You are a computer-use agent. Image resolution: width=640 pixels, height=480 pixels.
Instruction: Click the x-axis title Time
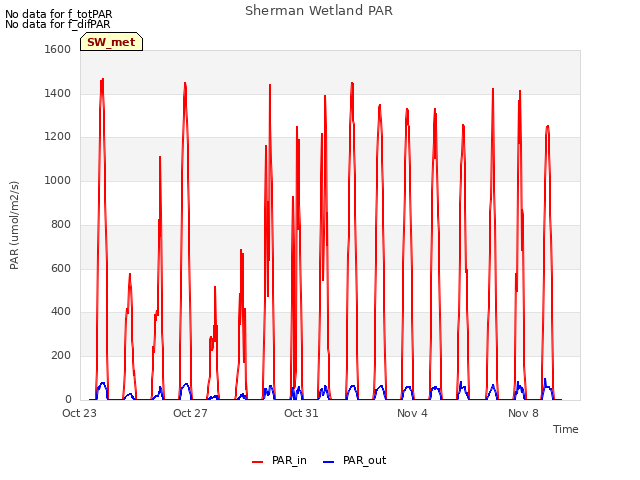566,429
